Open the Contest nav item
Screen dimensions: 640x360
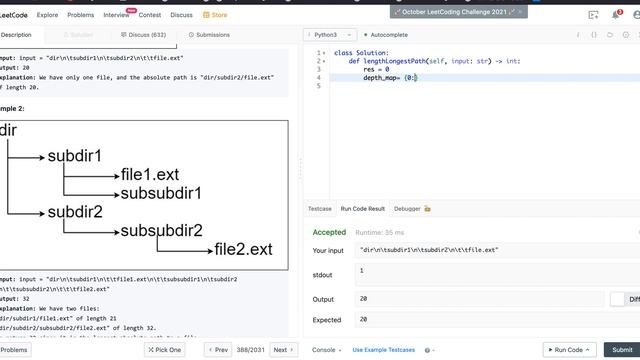(150, 15)
